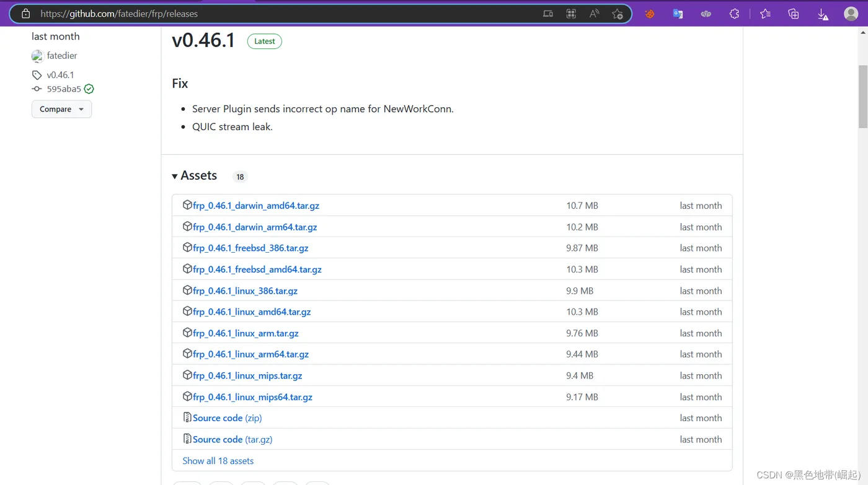Click package icon for linux_mips64 asset

pos(187,396)
